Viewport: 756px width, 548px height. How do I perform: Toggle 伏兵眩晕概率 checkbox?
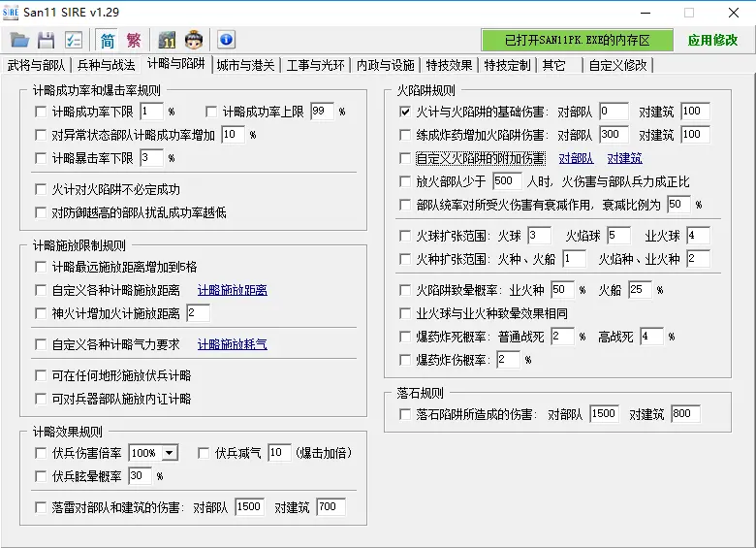coord(41,476)
